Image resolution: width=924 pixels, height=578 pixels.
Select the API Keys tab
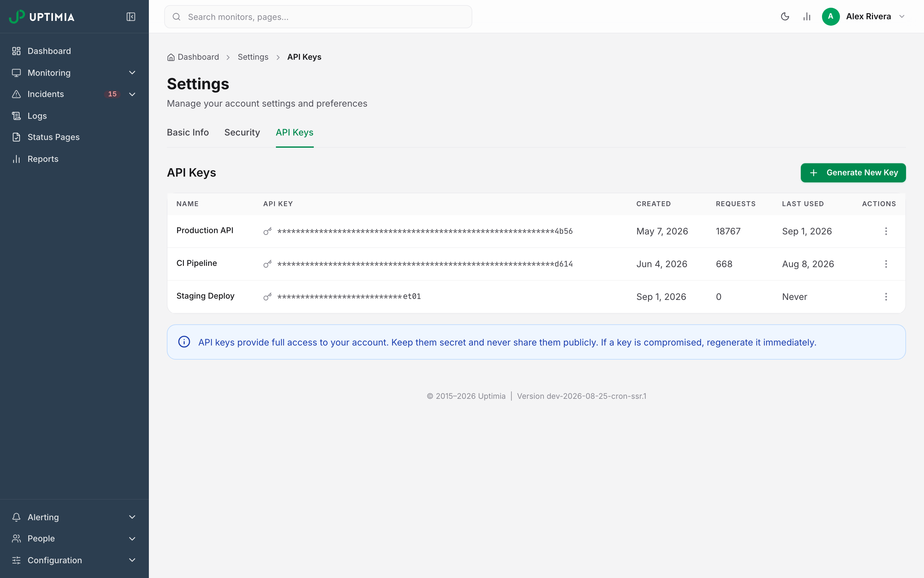click(x=295, y=132)
